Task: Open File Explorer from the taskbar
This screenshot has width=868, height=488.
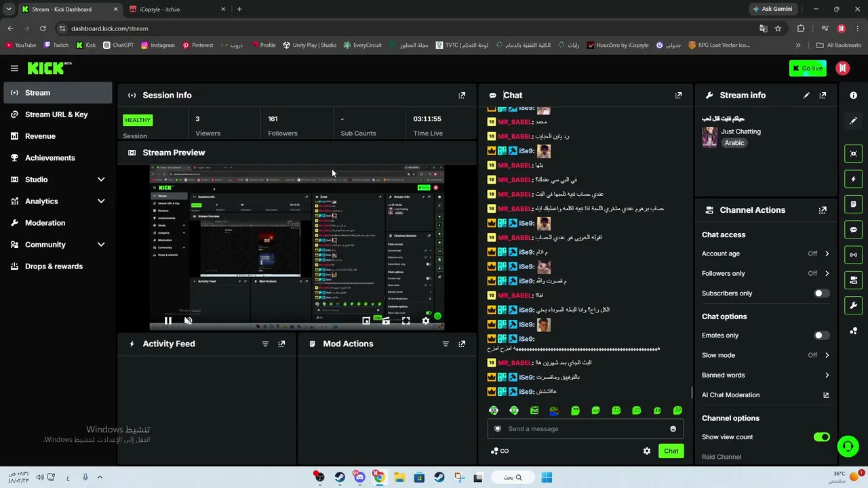Action: [x=399, y=477]
